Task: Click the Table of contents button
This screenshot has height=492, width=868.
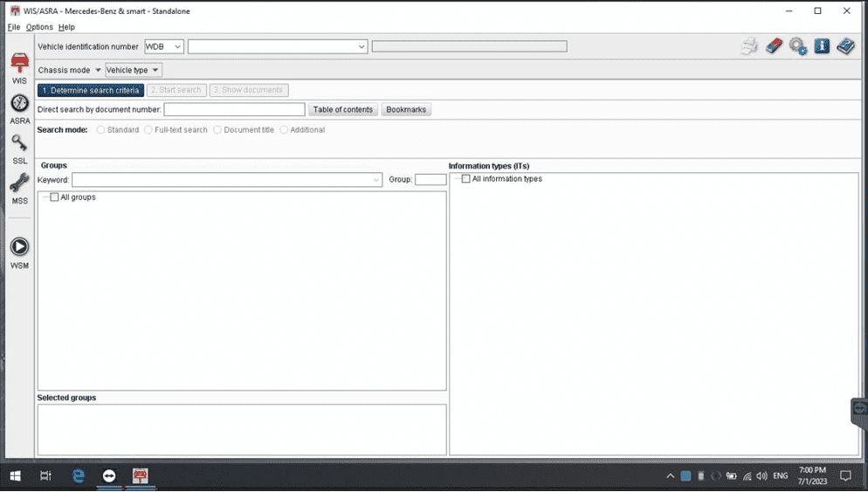Action: click(x=343, y=110)
